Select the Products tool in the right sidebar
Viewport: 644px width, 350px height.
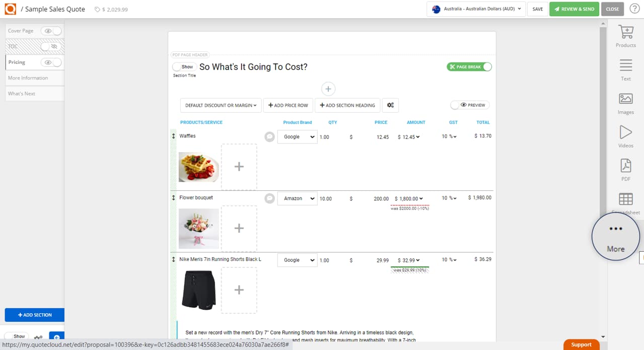tap(625, 36)
